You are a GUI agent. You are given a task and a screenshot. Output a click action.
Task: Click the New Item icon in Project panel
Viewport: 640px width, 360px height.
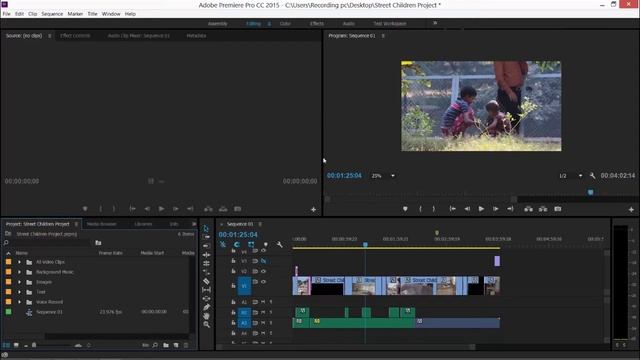176,345
